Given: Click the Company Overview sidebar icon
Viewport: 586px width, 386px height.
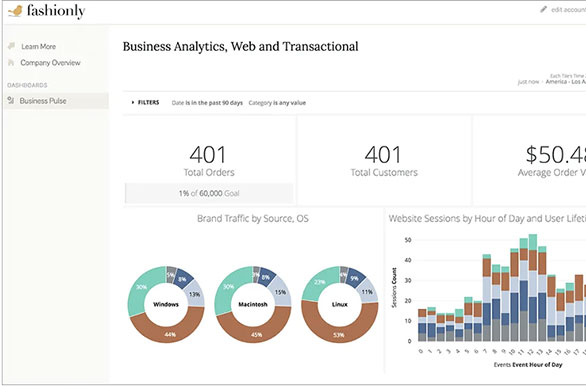Looking at the screenshot, I should pos(11,62).
